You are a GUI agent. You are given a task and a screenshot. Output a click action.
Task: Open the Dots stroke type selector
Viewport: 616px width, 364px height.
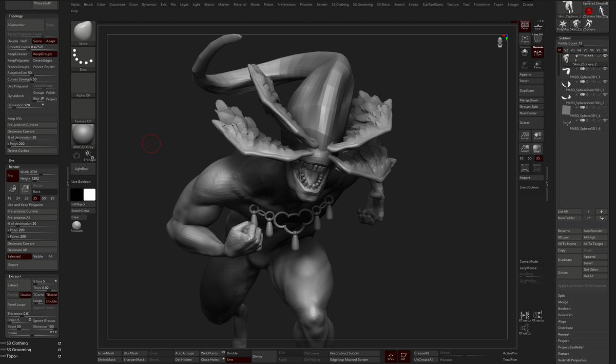[83, 60]
